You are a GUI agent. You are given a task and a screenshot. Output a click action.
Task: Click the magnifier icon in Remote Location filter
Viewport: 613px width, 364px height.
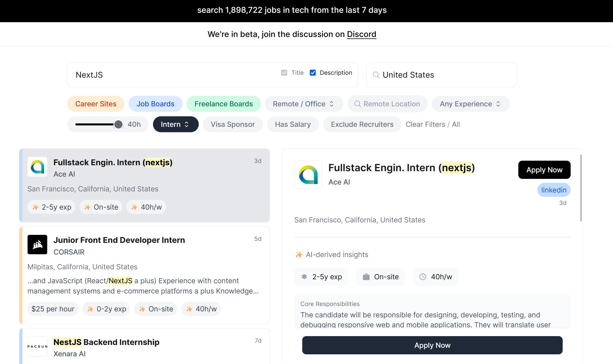(357, 104)
